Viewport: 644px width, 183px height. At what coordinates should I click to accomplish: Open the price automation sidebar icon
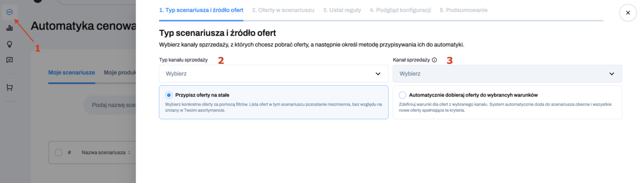point(9,12)
